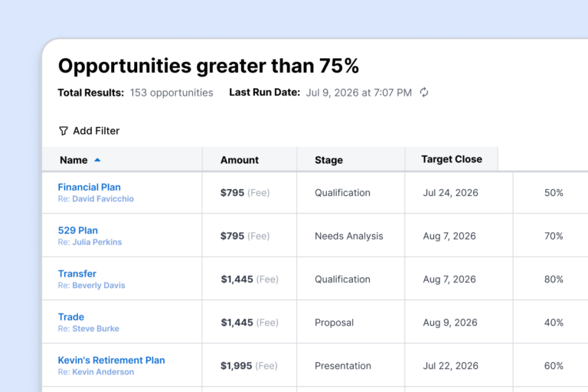Select the $1,995 amount cell
Screen dimensions: 588x392
[x=249, y=366]
